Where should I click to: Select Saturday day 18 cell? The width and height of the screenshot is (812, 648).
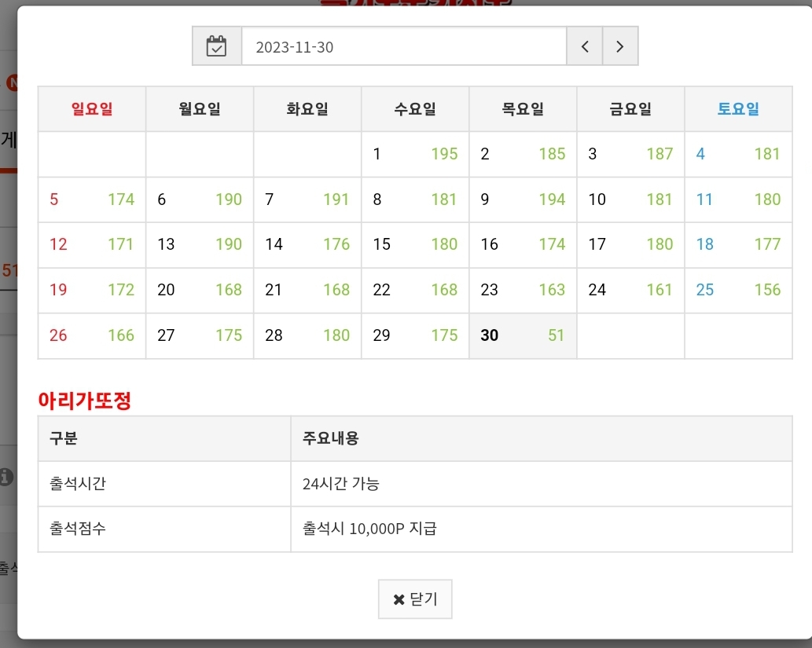[x=738, y=245]
